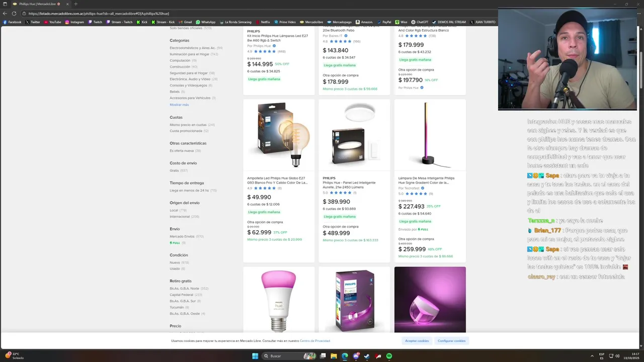Viewport: 644px width, 362px height.
Task: Filter by Electrodomésticos y Aires Ac.
Action: click(x=196, y=48)
